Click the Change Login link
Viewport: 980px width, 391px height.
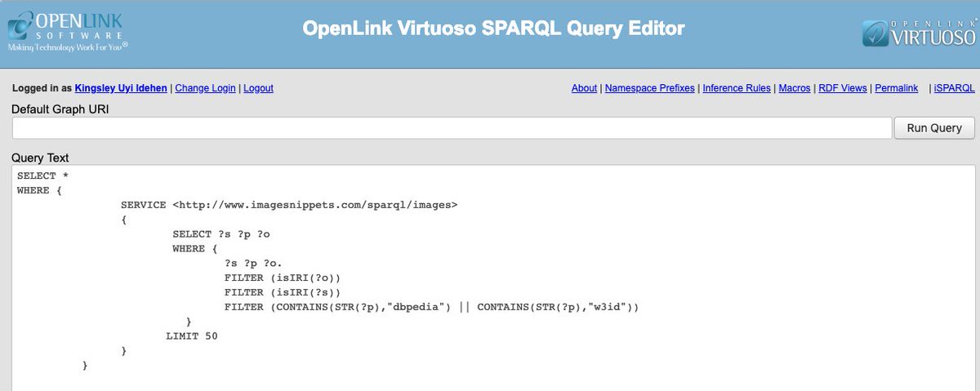click(205, 88)
